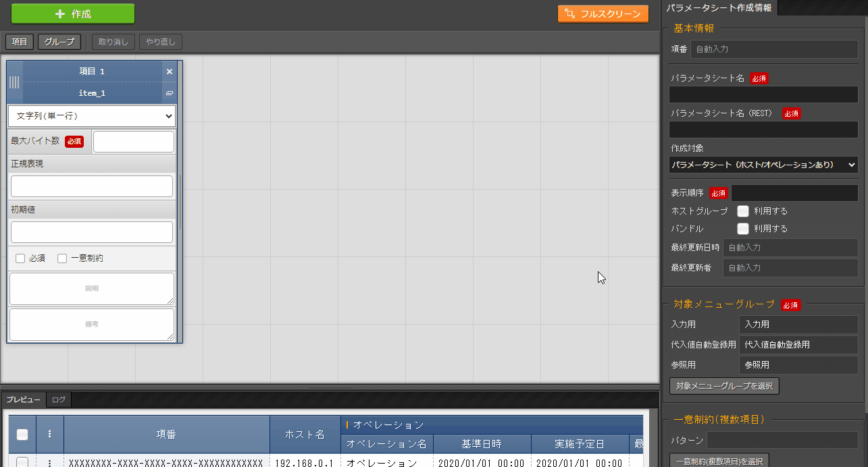Viewport: 868px width, 467px height.
Task: Switch to the ログ tab
Action: pos(59,400)
